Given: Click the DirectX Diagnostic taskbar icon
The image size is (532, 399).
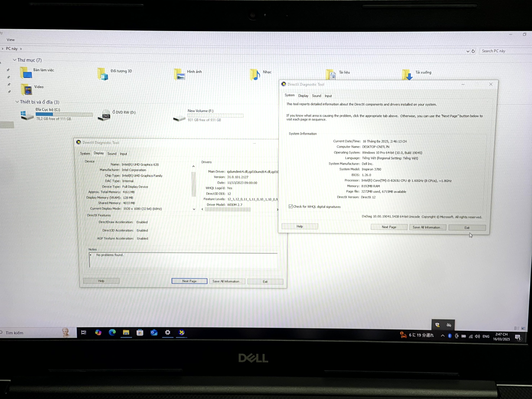Looking at the screenshot, I should coord(182,332).
